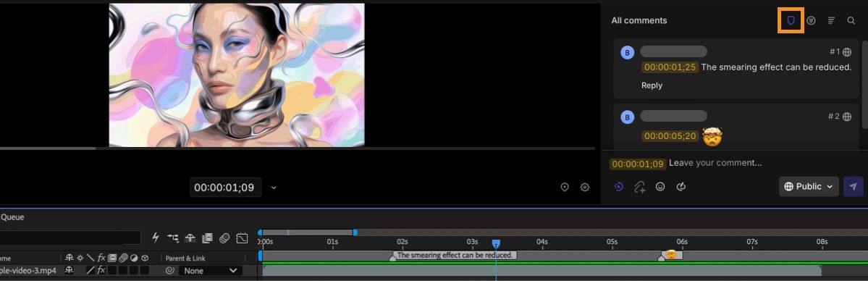Toggle Shy switch on sample-video-3.mp4 layer
The width and height of the screenshot is (868, 281).
click(x=69, y=270)
